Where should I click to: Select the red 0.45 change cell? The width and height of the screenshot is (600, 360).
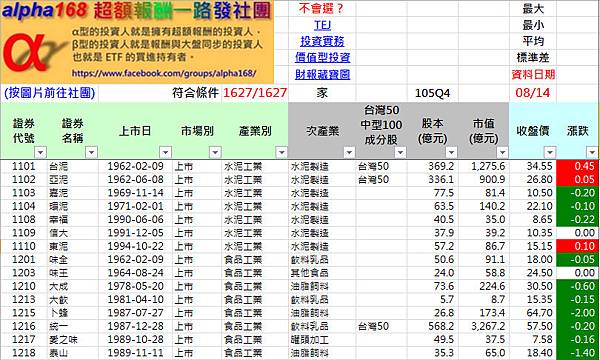[578, 166]
